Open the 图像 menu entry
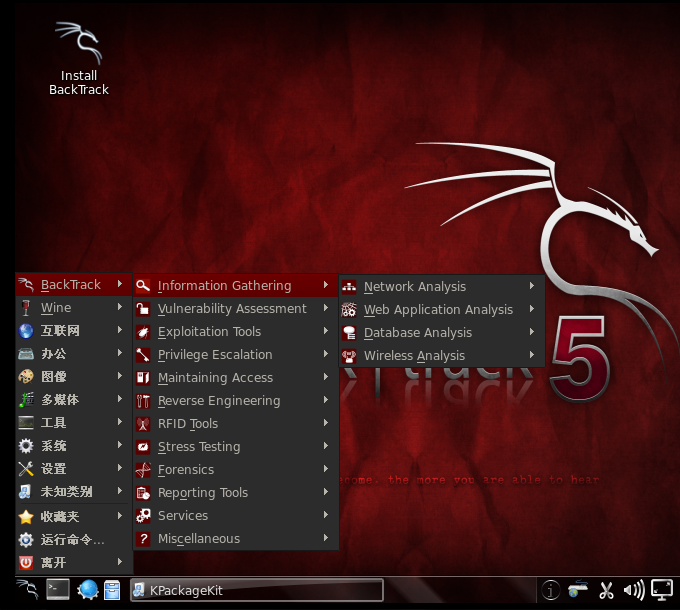680x610 pixels. click(73, 377)
